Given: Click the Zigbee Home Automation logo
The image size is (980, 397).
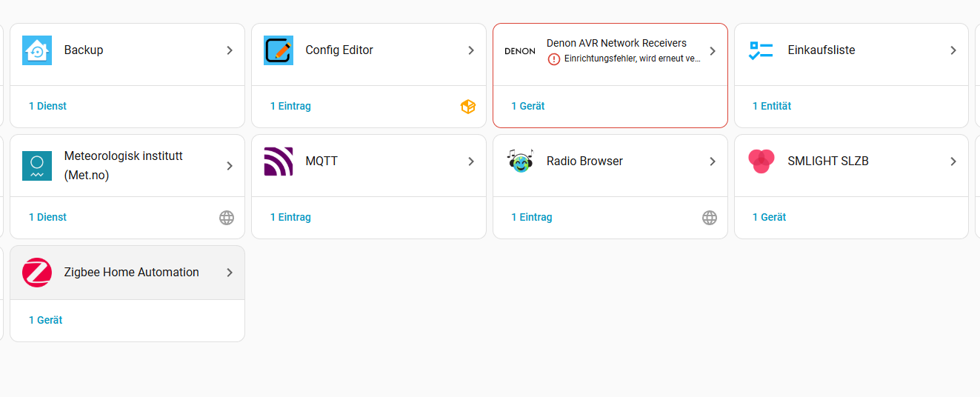Looking at the screenshot, I should click(x=37, y=273).
